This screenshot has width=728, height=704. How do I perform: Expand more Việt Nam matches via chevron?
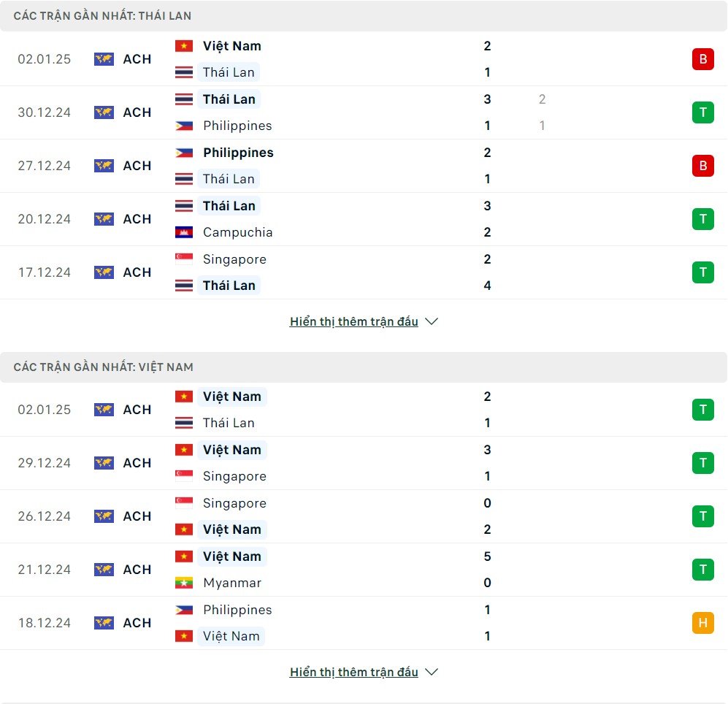pyautogui.click(x=432, y=672)
